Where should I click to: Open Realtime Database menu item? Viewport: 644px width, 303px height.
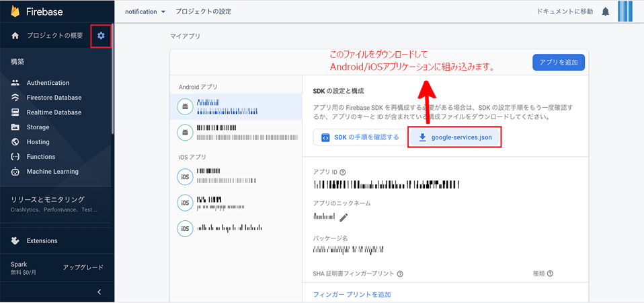pos(55,112)
